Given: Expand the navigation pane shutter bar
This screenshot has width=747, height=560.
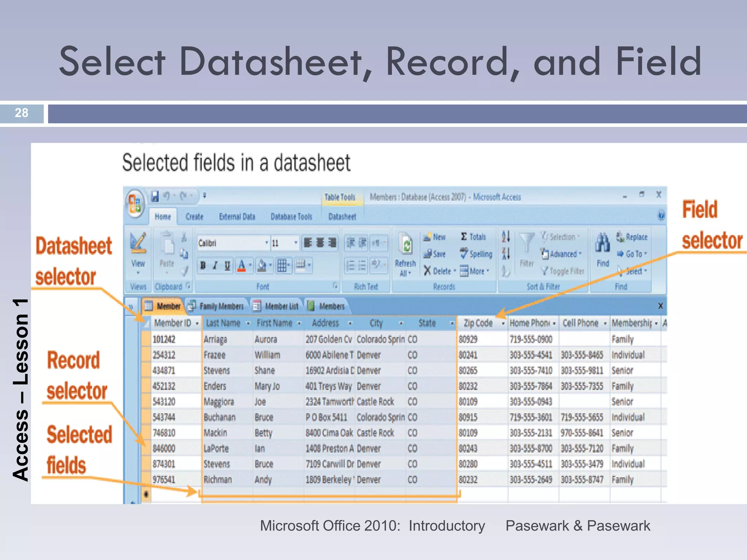Looking at the screenshot, I should pyautogui.click(x=131, y=306).
